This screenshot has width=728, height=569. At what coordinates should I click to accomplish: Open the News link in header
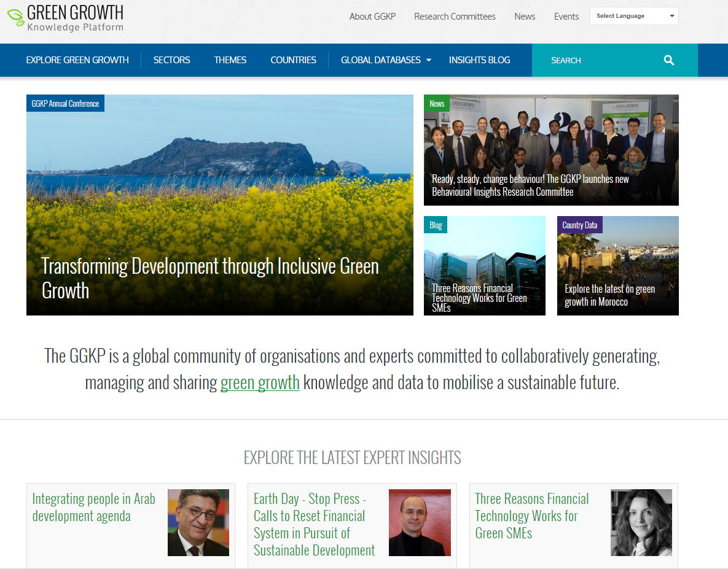click(x=525, y=17)
